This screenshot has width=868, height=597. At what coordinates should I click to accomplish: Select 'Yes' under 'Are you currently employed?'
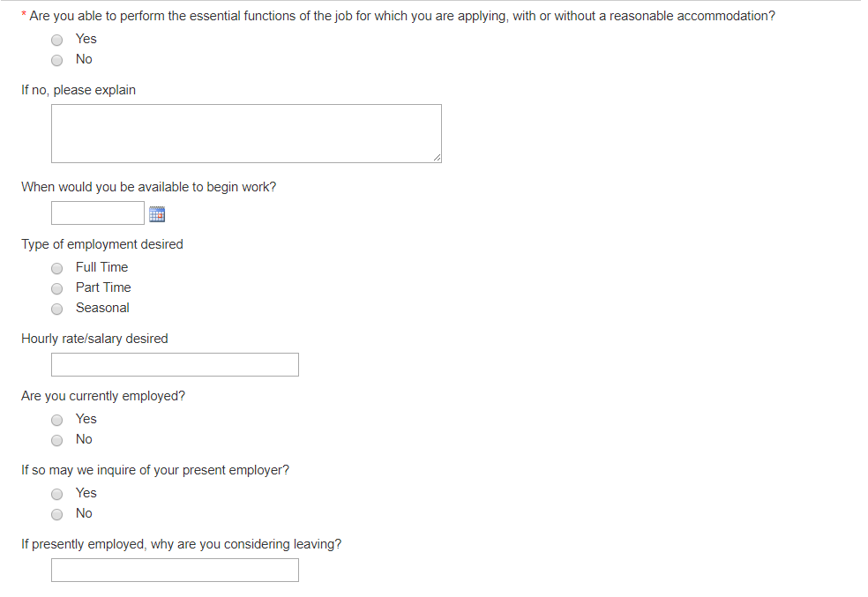[56, 420]
